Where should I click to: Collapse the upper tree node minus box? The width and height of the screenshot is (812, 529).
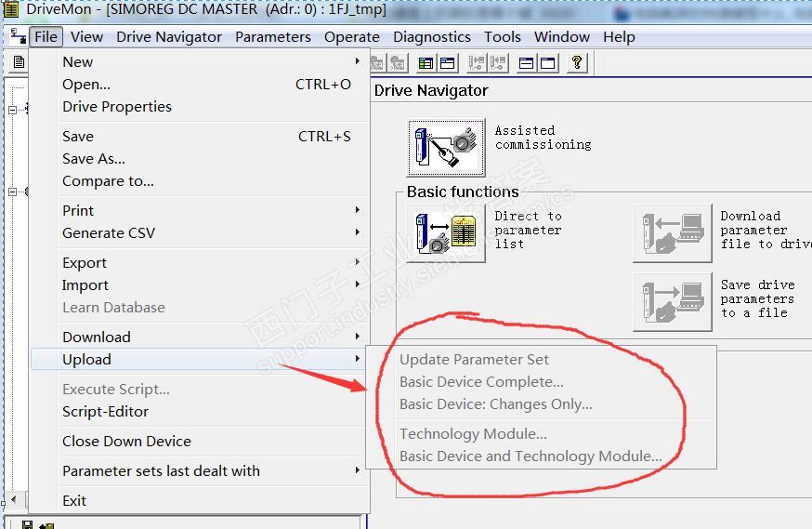[x=12, y=110]
